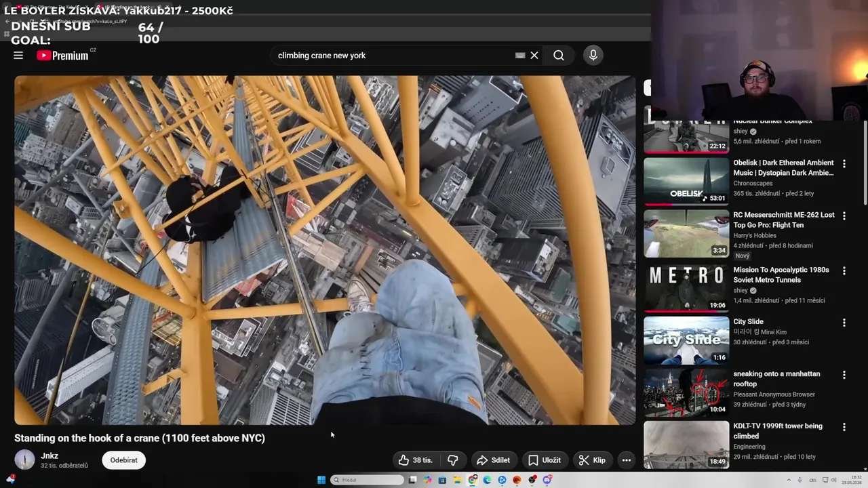The width and height of the screenshot is (868, 488).
Task: Open the Jnkz channel name link
Action: click(50, 455)
